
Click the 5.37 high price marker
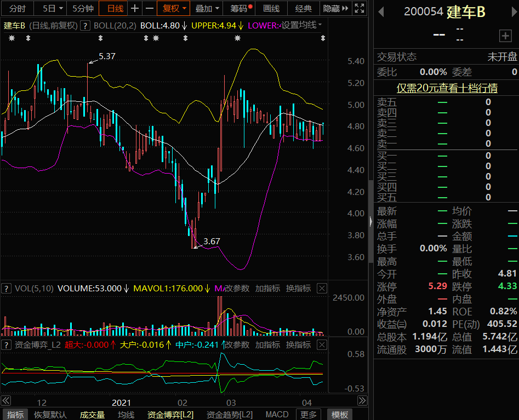pos(107,56)
